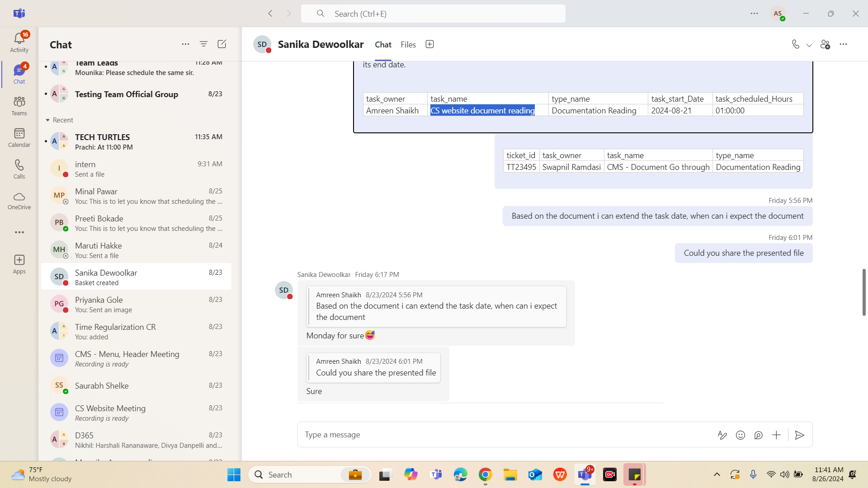Open Copilot from taskbar
This screenshot has width=868, height=488.
(x=410, y=474)
